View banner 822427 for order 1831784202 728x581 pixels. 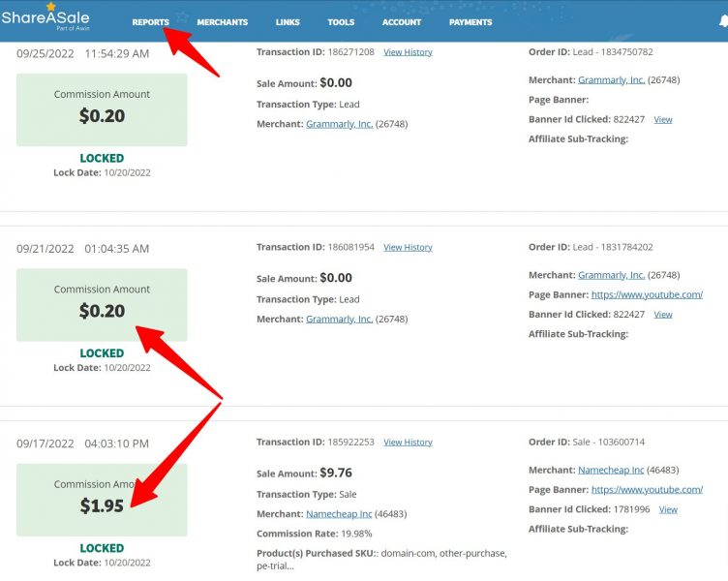pos(663,315)
